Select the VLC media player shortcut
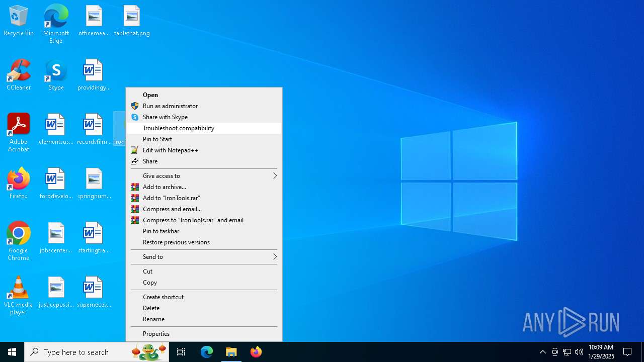This screenshot has height=362, width=644. (x=19, y=296)
